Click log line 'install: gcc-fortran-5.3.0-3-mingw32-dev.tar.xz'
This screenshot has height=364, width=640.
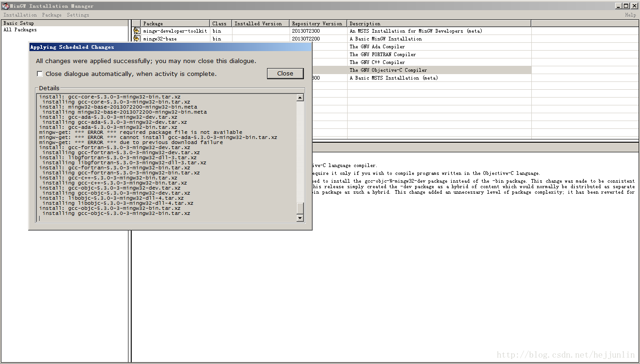115,147
